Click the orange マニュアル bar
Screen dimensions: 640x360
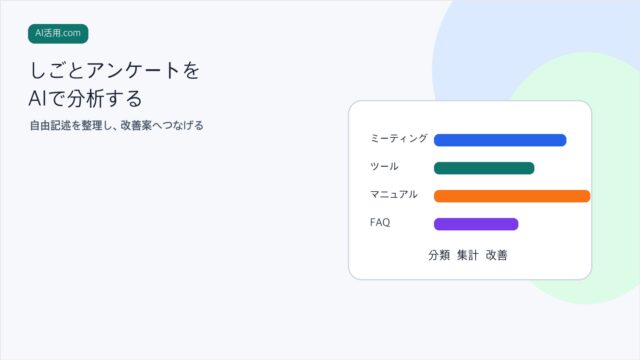[x=512, y=196]
